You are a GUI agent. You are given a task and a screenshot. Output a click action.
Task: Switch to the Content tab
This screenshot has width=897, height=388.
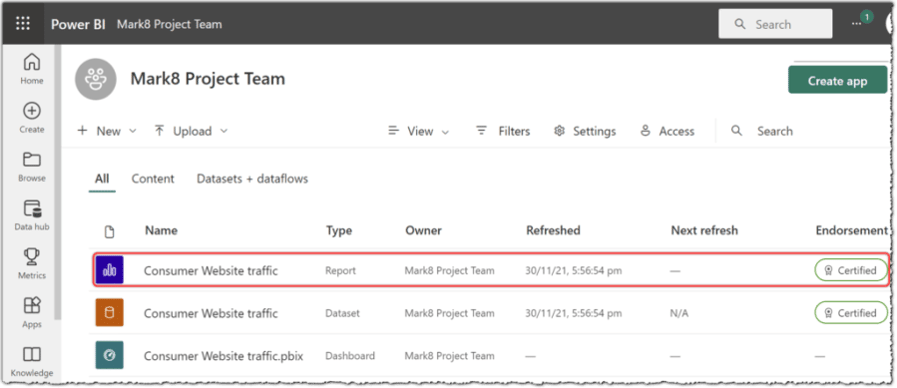(x=153, y=179)
